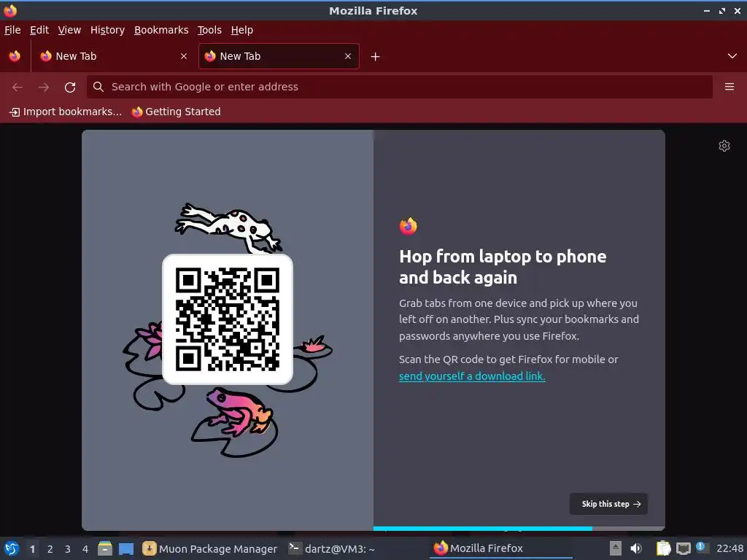The image size is (747, 560).
Task: Click the network monitor tray icon
Action: (683, 548)
